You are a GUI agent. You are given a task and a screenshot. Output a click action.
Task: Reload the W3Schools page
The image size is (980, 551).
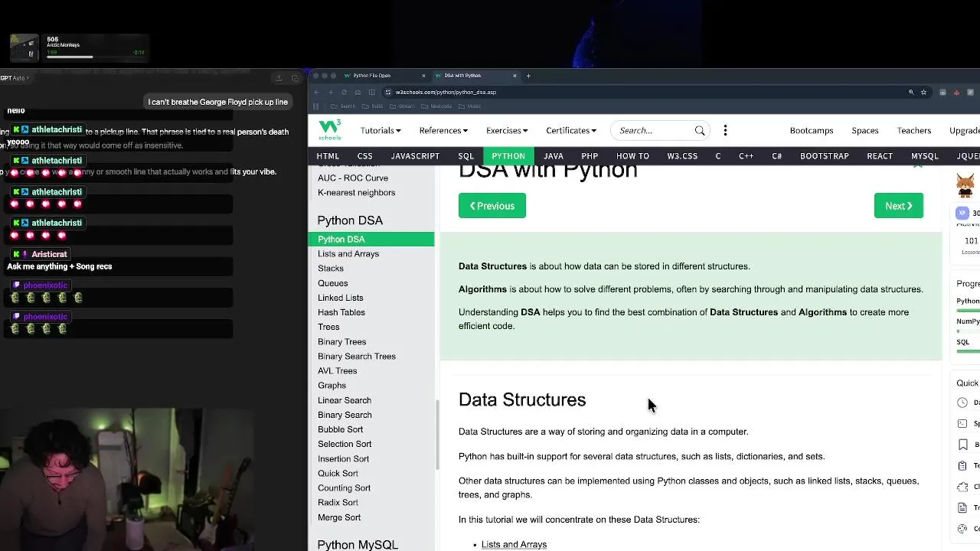coord(344,92)
